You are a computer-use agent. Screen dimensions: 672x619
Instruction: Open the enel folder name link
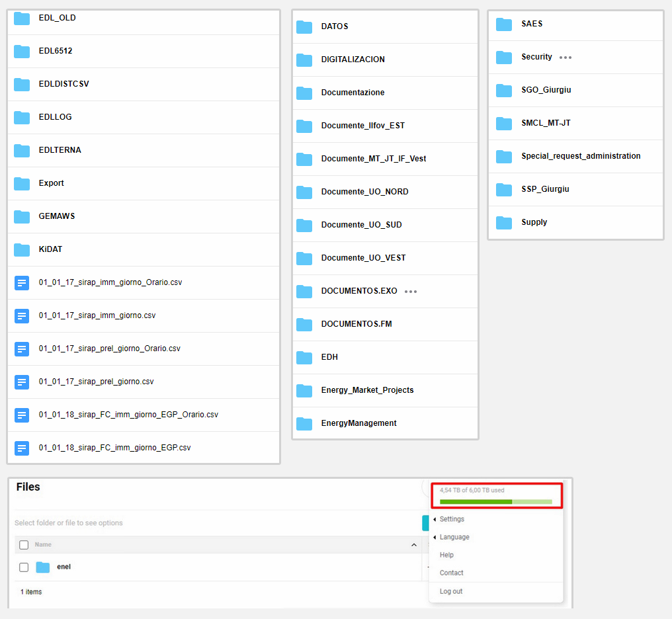pyautogui.click(x=64, y=567)
